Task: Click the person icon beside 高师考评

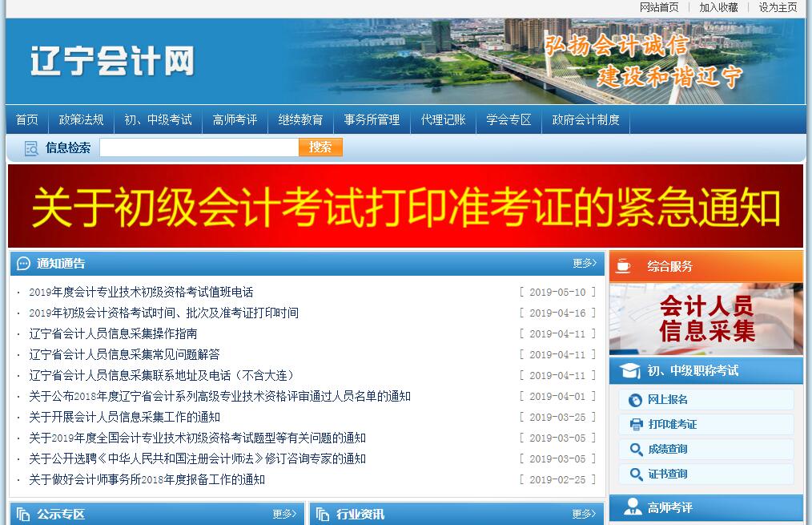Action: 633,507
